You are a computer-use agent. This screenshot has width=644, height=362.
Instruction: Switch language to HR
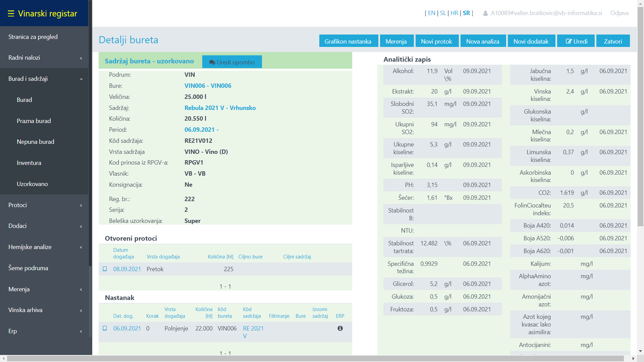pyautogui.click(x=454, y=13)
